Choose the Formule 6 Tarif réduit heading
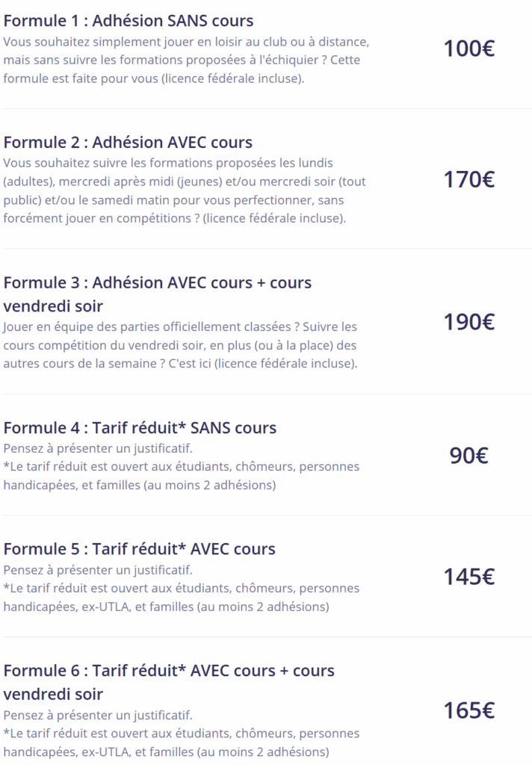Image resolution: width=532 pixels, height=765 pixels. 169,681
